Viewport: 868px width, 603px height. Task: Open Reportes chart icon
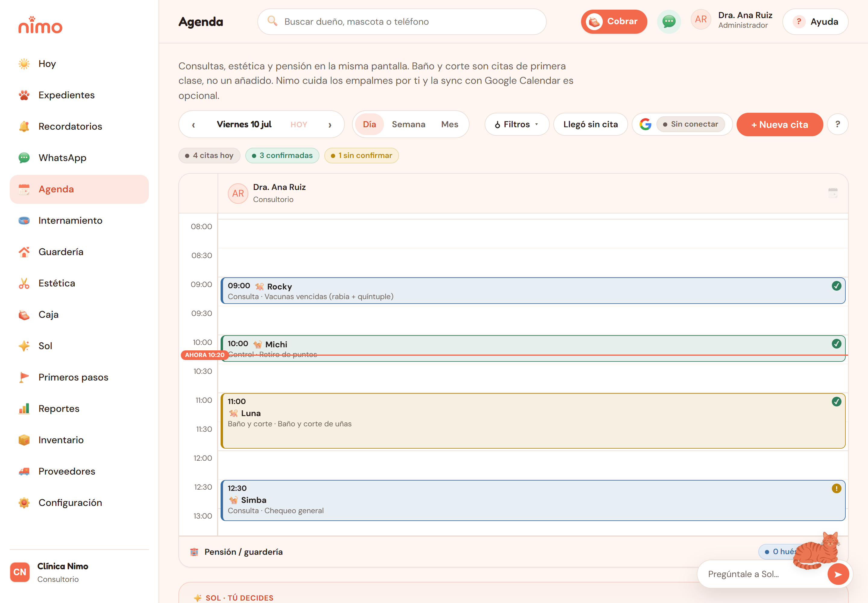pyautogui.click(x=24, y=409)
